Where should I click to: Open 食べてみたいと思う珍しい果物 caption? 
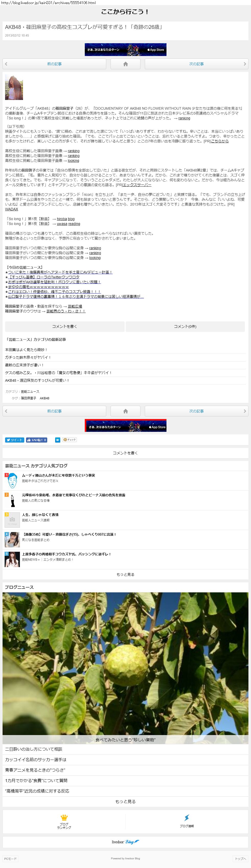126,740
